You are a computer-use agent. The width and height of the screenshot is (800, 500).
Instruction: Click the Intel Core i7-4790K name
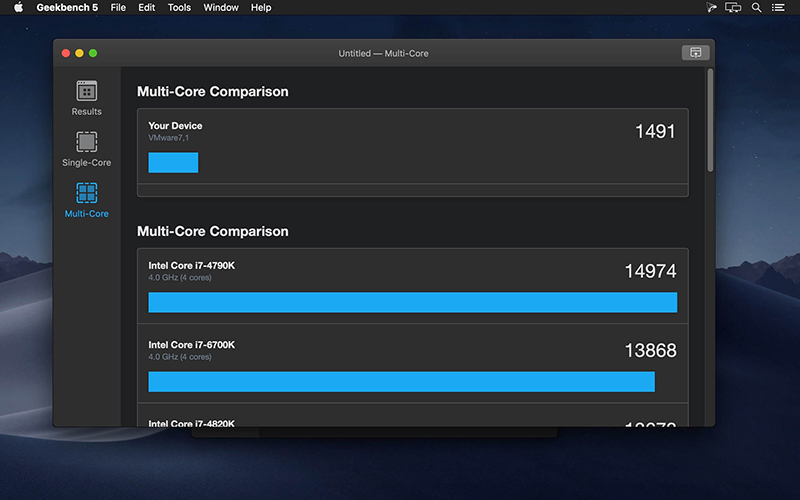click(191, 265)
